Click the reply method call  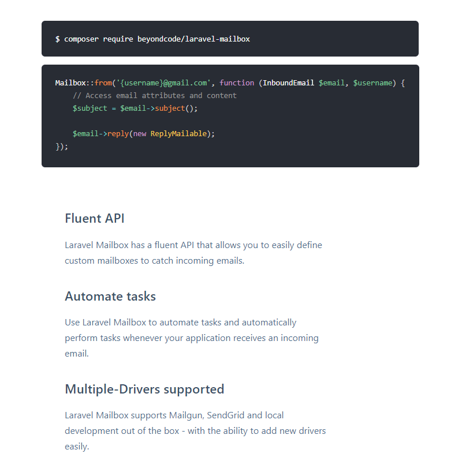coord(118,134)
